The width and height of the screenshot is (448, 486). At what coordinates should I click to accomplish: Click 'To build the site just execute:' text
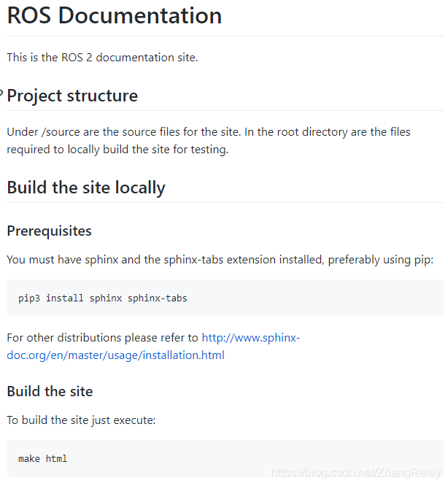pos(81,420)
